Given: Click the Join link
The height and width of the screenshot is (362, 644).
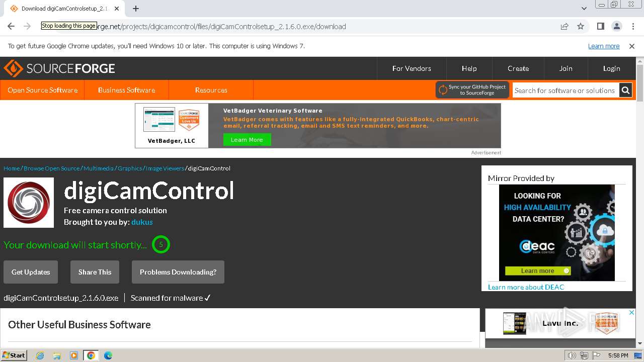Looking at the screenshot, I should tap(566, 68).
